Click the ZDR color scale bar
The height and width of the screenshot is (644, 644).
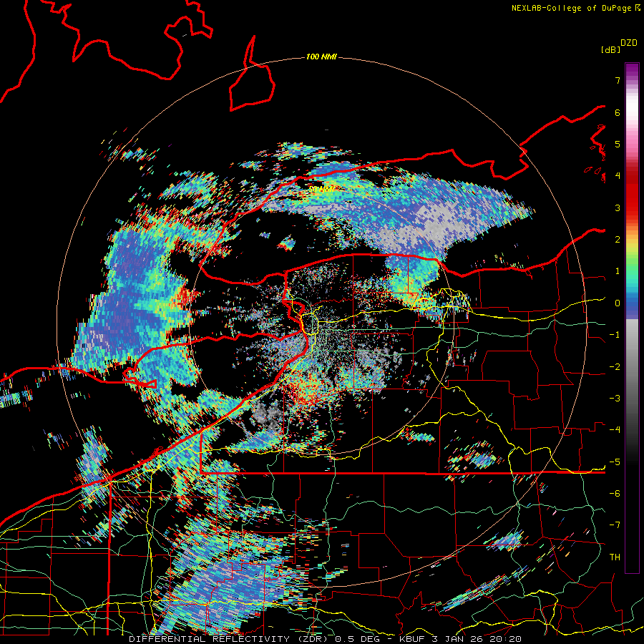[x=632, y=318]
